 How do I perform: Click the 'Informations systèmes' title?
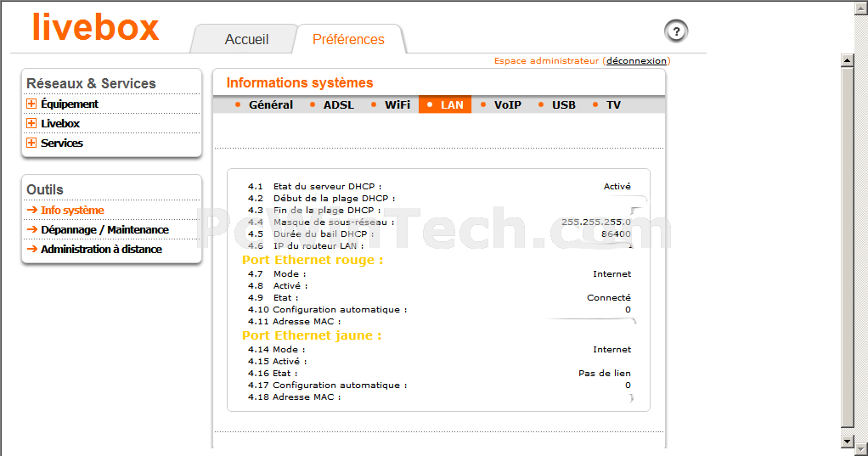pos(300,82)
